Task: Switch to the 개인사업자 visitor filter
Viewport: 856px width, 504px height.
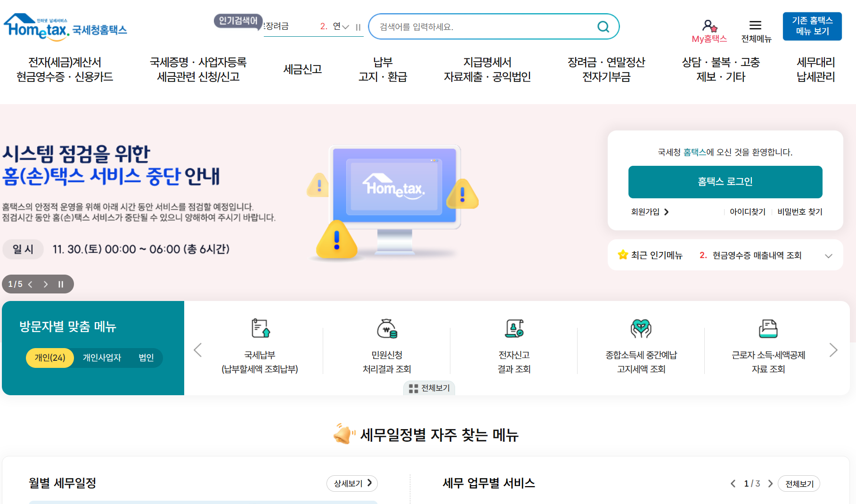Action: point(102,358)
